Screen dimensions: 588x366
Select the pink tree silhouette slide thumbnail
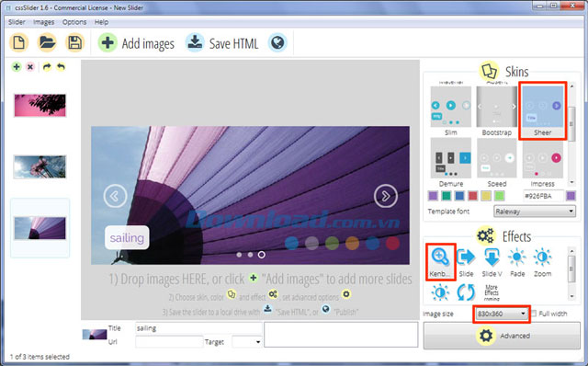click(40, 105)
